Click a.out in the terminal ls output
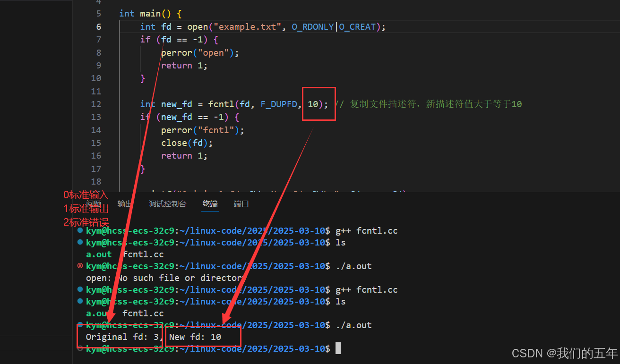This screenshot has width=620, height=364. point(99,254)
